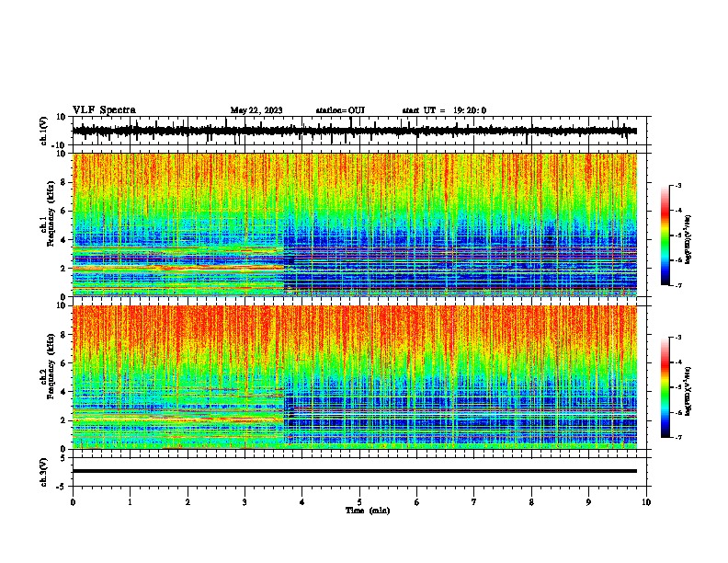Viewport: 728px width, 563px height.
Task: Click the ch.1 voltage waveform trace
Action: [354, 131]
